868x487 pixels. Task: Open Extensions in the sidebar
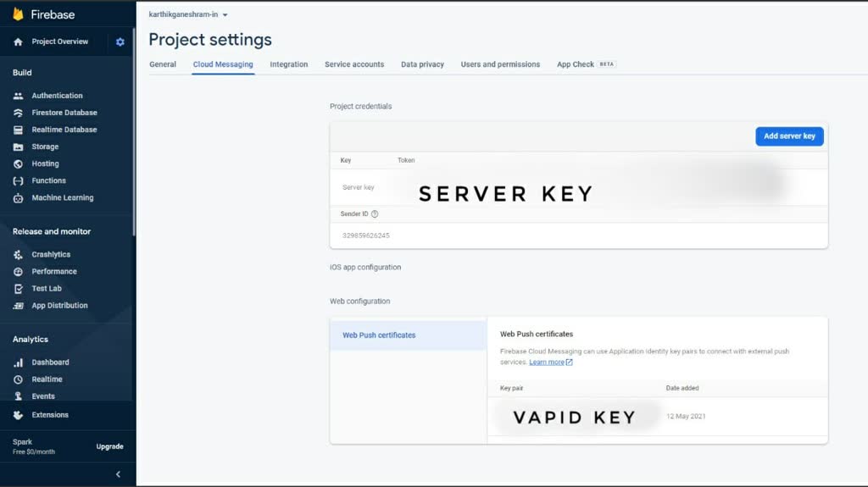click(50, 415)
